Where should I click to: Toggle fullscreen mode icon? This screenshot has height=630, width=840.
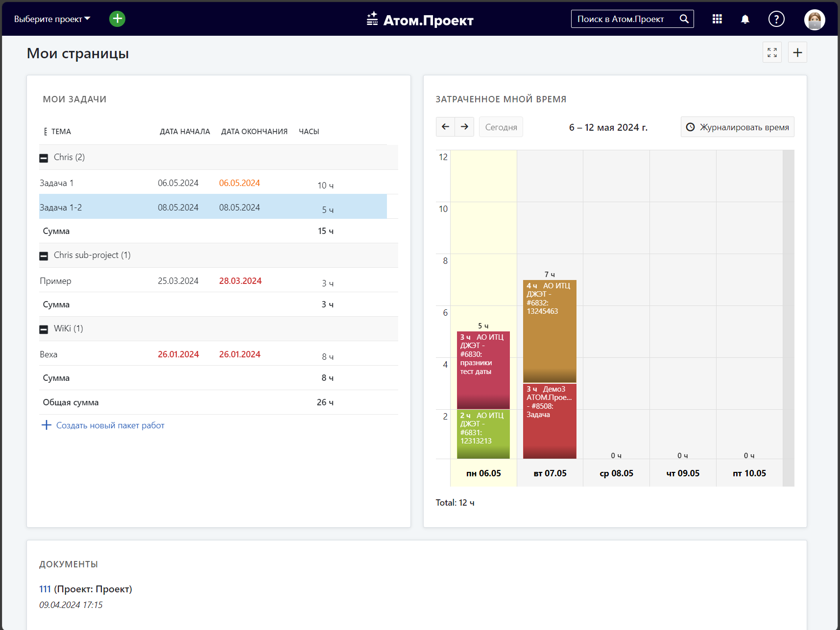pyautogui.click(x=772, y=52)
